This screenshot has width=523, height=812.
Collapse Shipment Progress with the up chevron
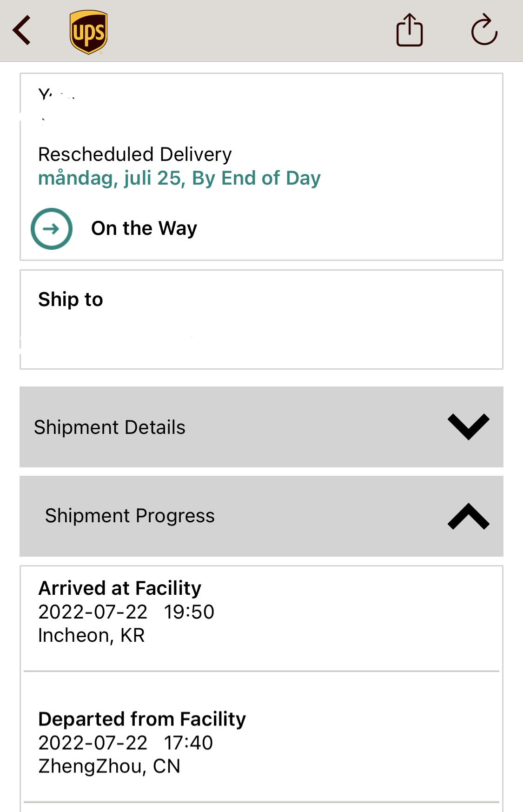pos(468,516)
